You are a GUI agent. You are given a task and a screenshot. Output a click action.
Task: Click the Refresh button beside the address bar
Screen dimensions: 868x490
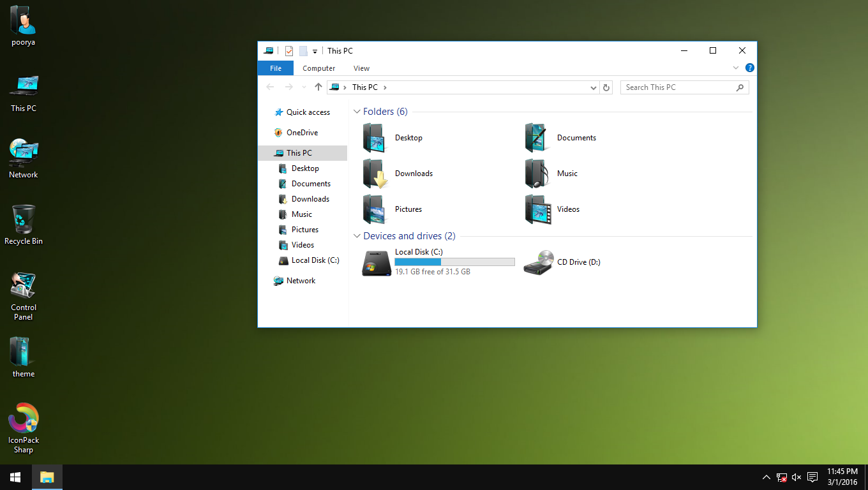tap(606, 87)
